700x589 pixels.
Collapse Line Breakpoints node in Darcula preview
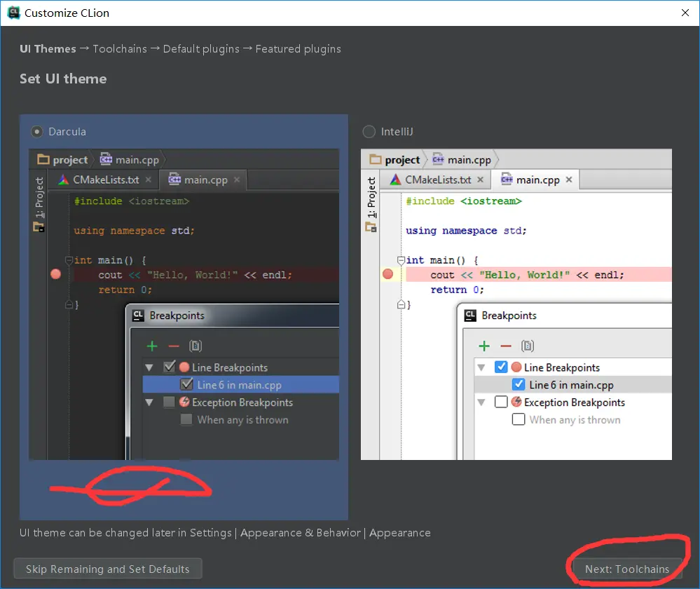tap(149, 368)
